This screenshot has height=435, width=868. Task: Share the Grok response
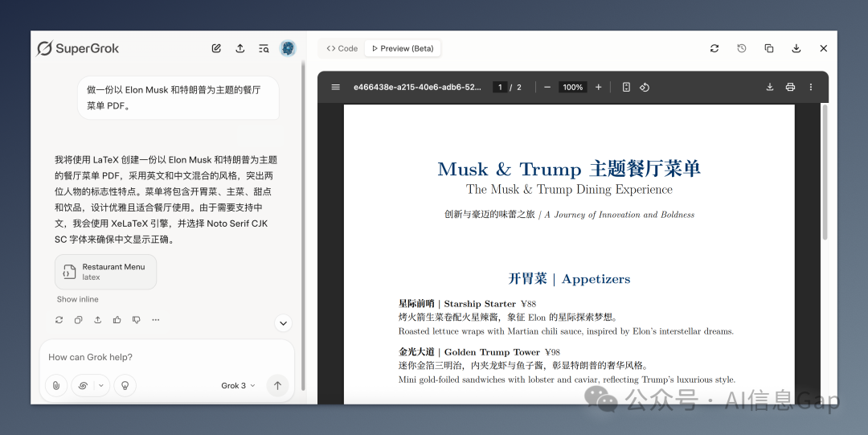[x=98, y=320]
